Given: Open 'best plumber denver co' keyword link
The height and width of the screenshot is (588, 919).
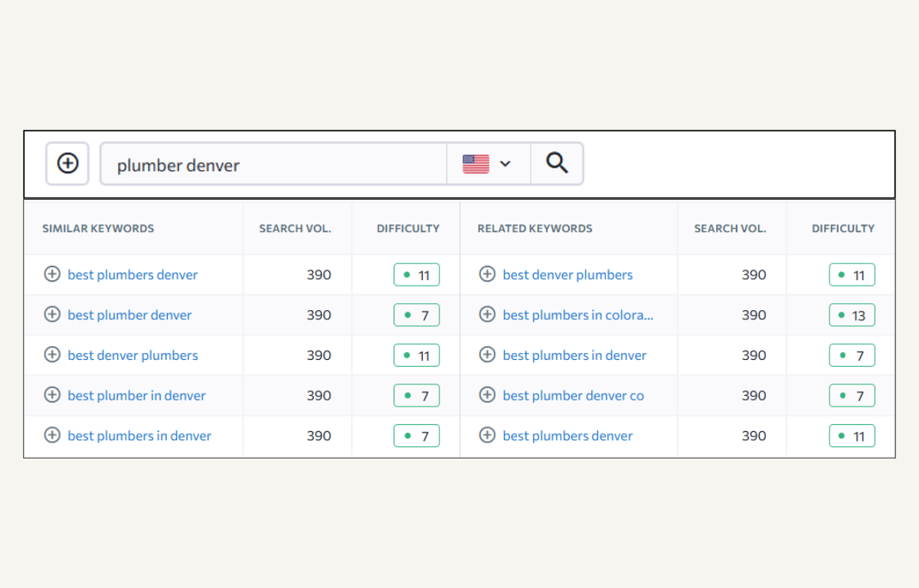Looking at the screenshot, I should pos(573,396).
